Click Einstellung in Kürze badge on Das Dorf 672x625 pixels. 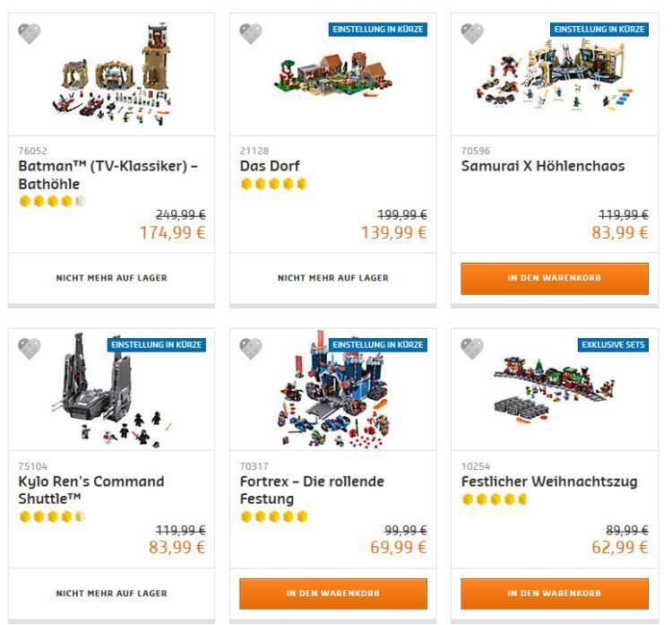click(377, 30)
